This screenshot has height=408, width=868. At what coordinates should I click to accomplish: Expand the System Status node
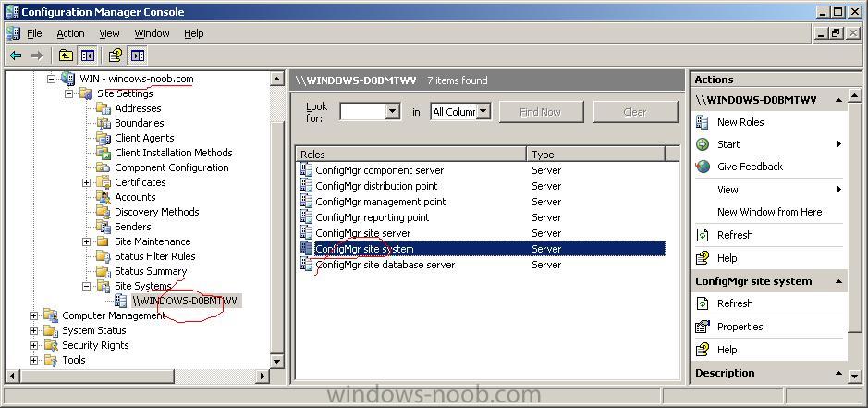[x=34, y=330]
